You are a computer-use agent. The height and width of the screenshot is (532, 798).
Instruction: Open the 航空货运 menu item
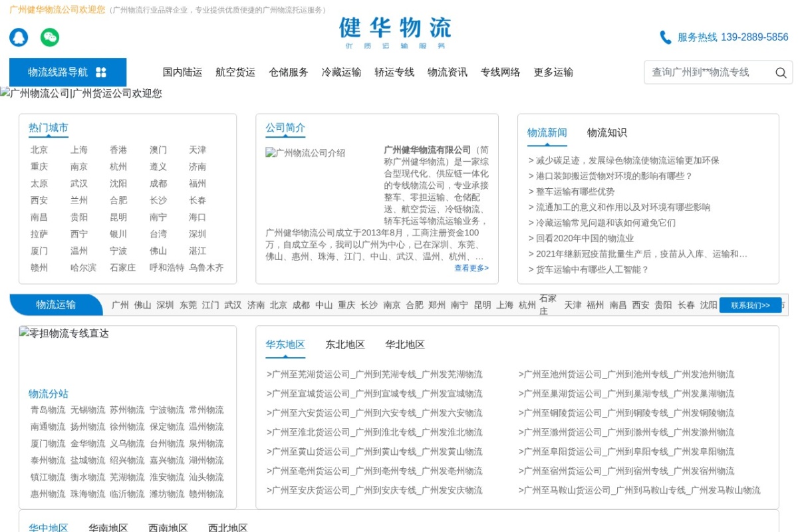[x=235, y=72]
